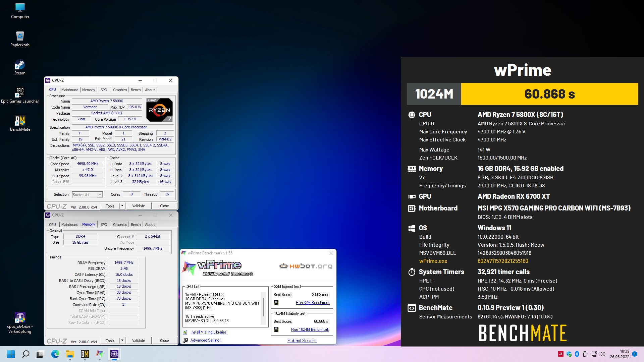Click the Install Missing Libraries icon

click(185, 332)
